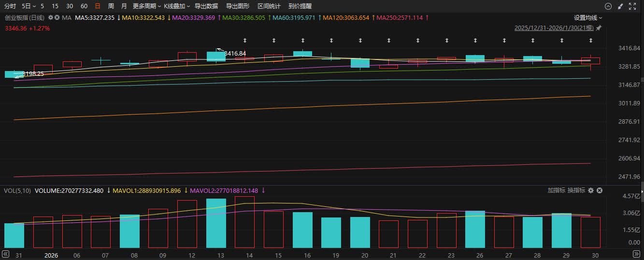Screen dimensions: 644x260
Task: Click 加指标 add indicator button
Action: (556, 190)
